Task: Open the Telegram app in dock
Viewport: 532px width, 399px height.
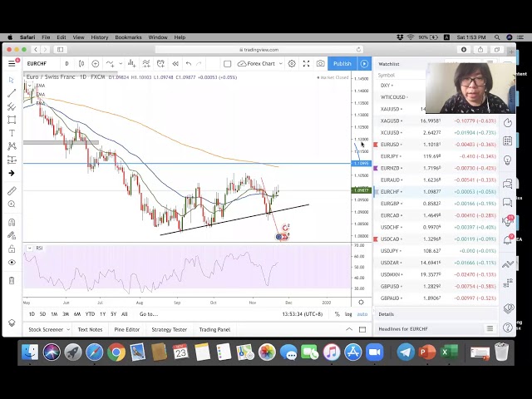Action: (x=406, y=352)
